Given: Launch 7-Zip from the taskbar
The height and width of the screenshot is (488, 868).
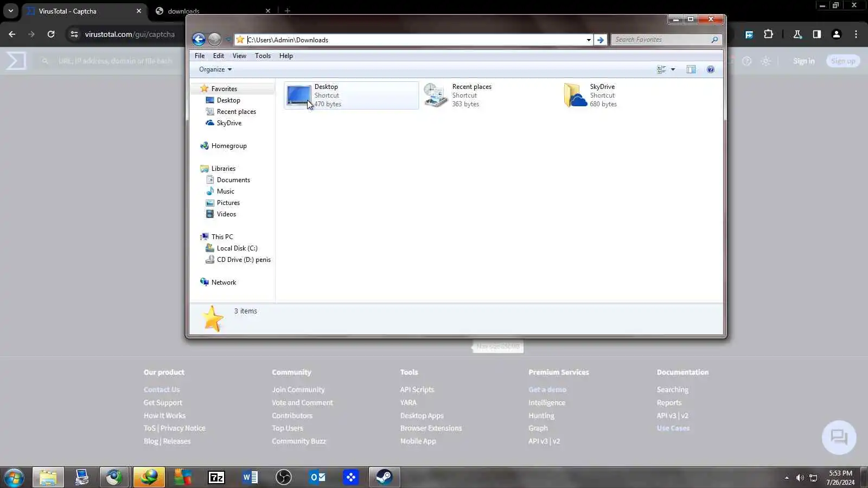Looking at the screenshot, I should tap(216, 477).
